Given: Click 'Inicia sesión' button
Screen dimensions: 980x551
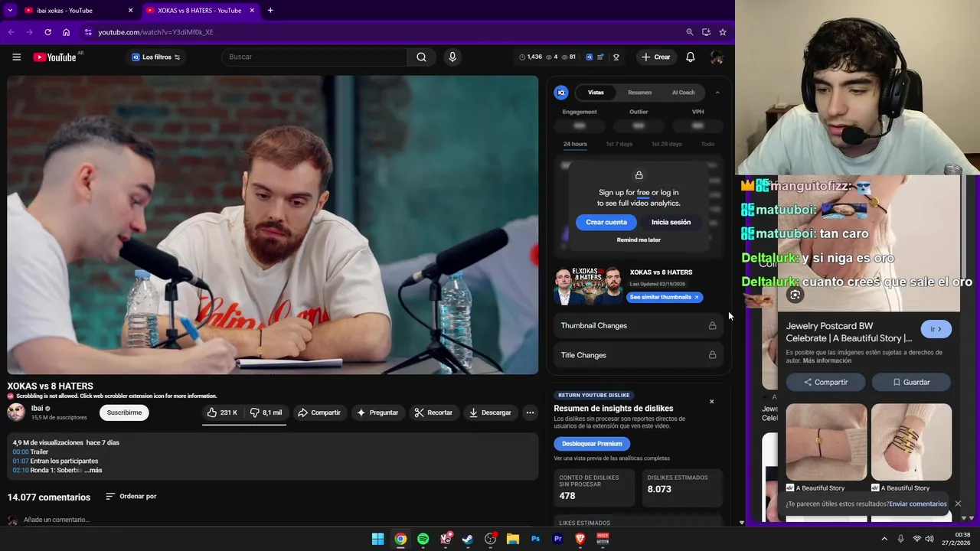Looking at the screenshot, I should click(671, 222).
